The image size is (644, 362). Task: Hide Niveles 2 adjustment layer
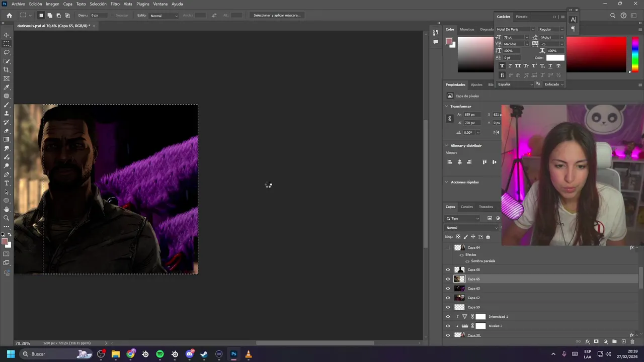pyautogui.click(x=448, y=326)
